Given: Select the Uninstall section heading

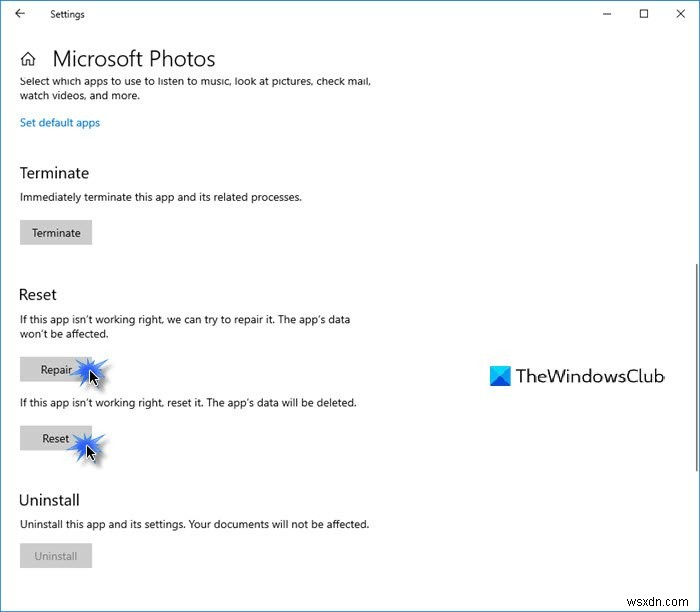Looking at the screenshot, I should (x=50, y=500).
